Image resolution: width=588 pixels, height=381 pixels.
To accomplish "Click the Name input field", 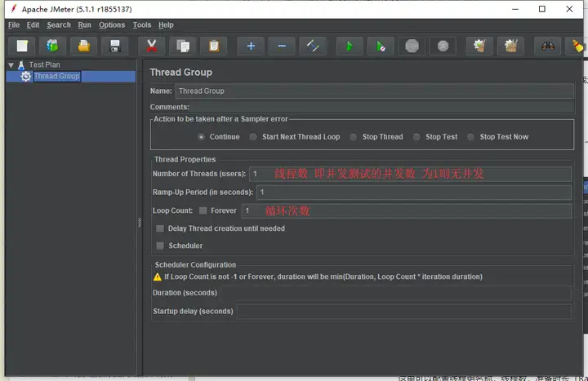I will tap(374, 91).
